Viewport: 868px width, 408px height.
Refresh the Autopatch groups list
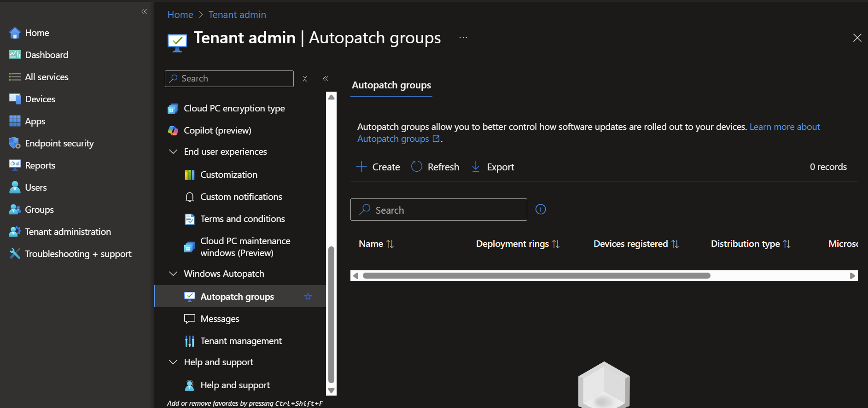435,167
